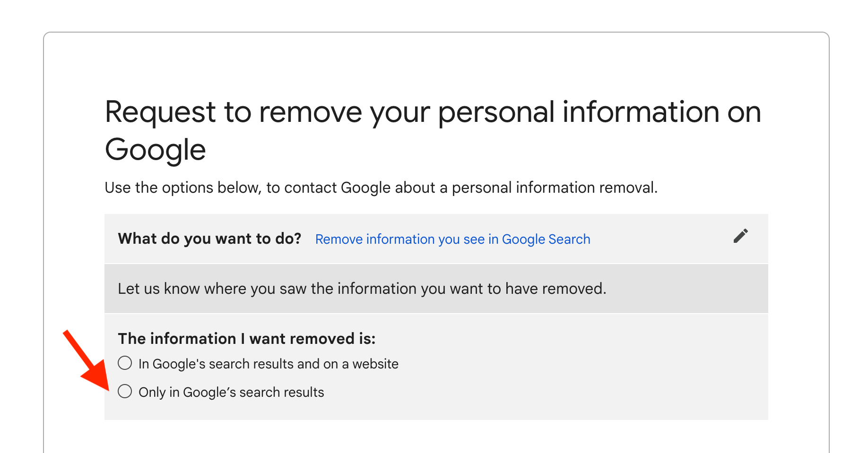
Task: Click the "In Google's search results and on a website" label
Action: [x=268, y=364]
